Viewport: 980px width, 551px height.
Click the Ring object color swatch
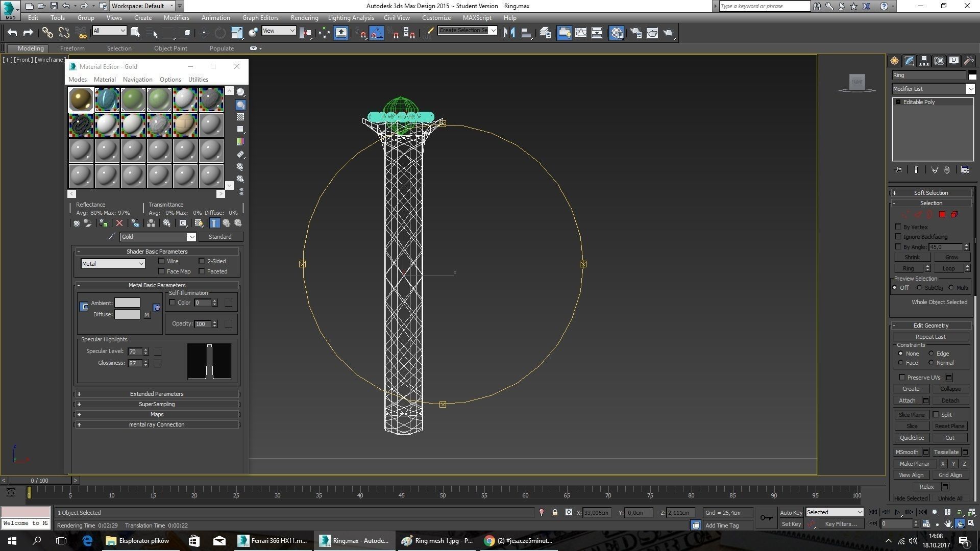972,75
